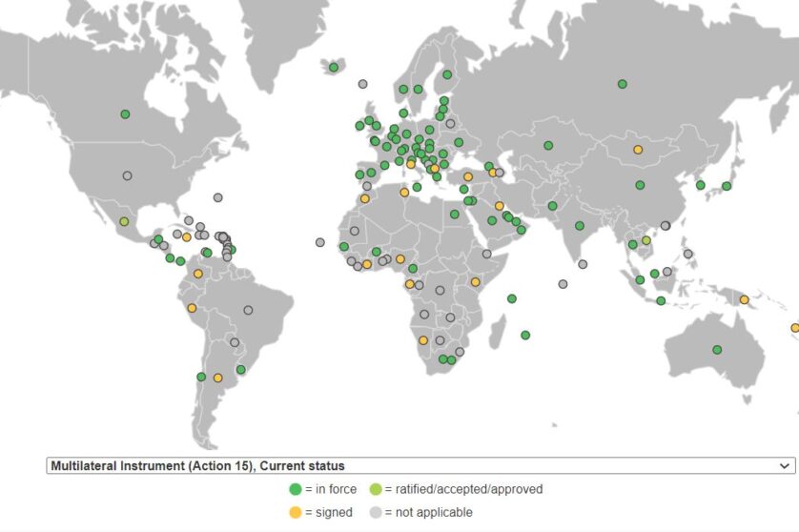Click the green South Korea marker

pyautogui.click(x=701, y=185)
